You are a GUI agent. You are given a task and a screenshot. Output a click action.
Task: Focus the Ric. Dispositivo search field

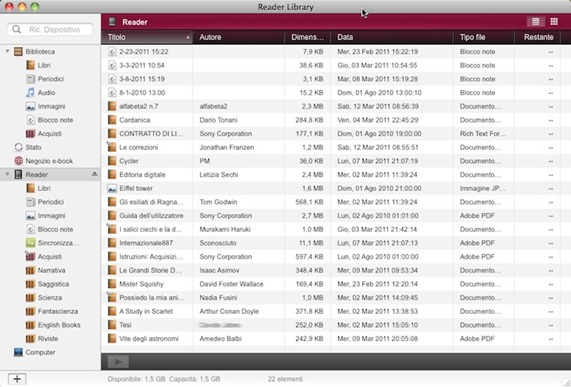pos(50,29)
